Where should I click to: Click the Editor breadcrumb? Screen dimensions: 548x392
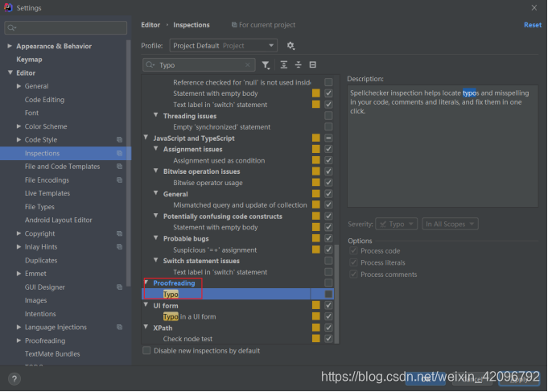tap(150, 25)
